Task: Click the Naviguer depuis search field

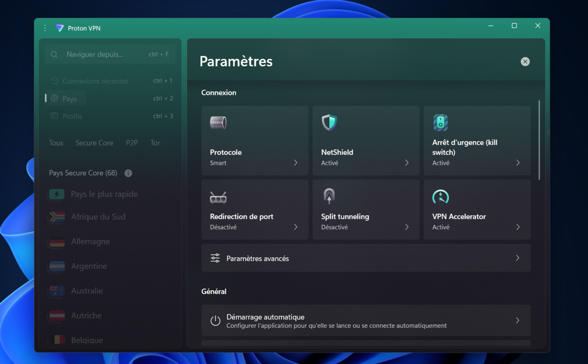Action: (x=110, y=54)
